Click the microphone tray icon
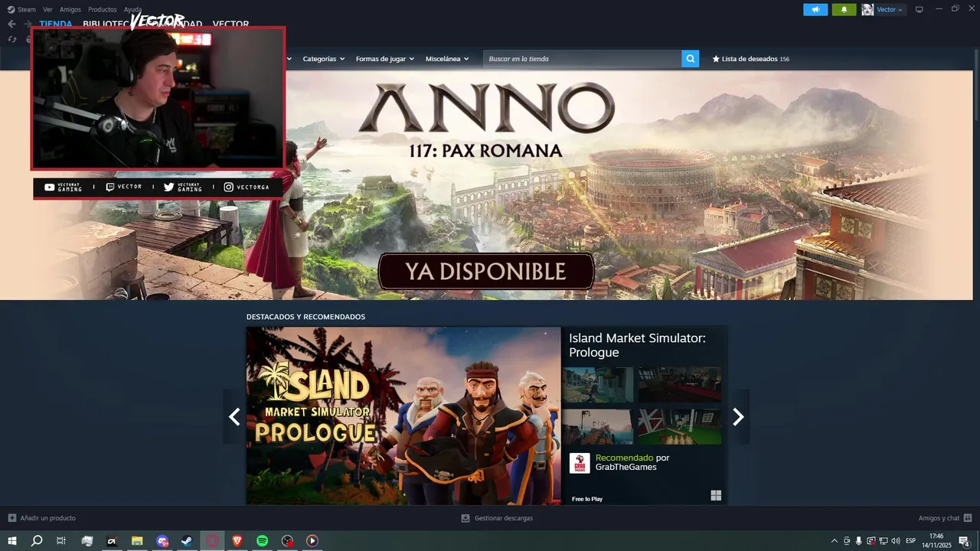980x551 pixels. pyautogui.click(x=858, y=541)
